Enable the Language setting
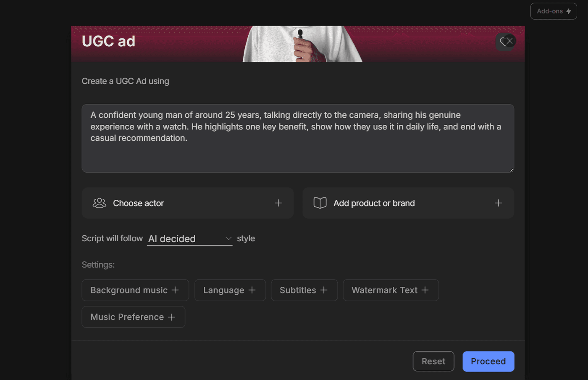Image resolution: width=588 pixels, height=380 pixels. coord(230,290)
